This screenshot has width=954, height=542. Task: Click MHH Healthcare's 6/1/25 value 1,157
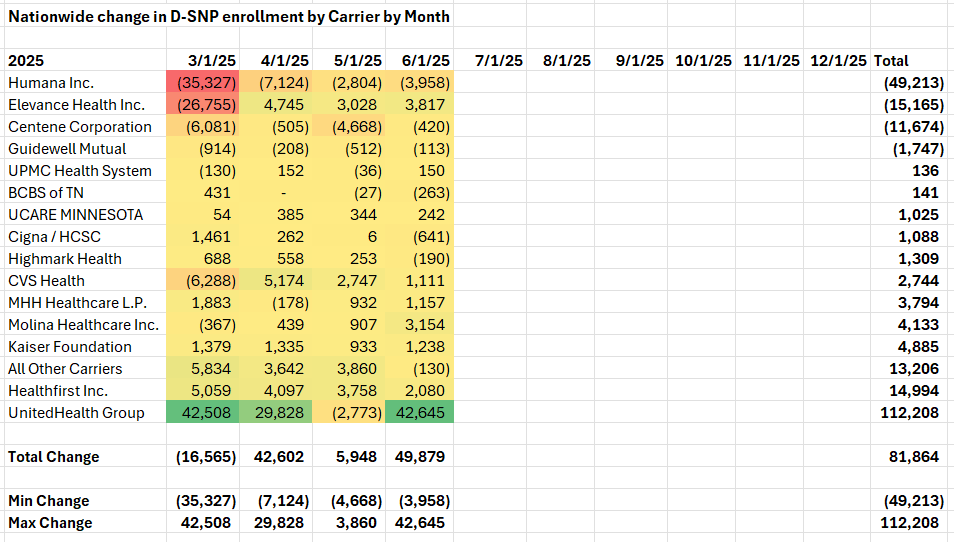419,302
